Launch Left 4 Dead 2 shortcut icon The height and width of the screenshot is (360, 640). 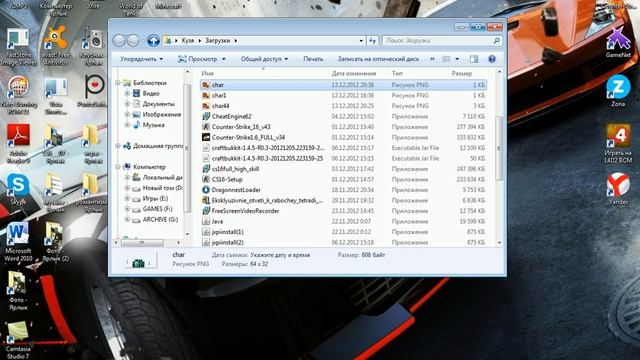coord(618,144)
